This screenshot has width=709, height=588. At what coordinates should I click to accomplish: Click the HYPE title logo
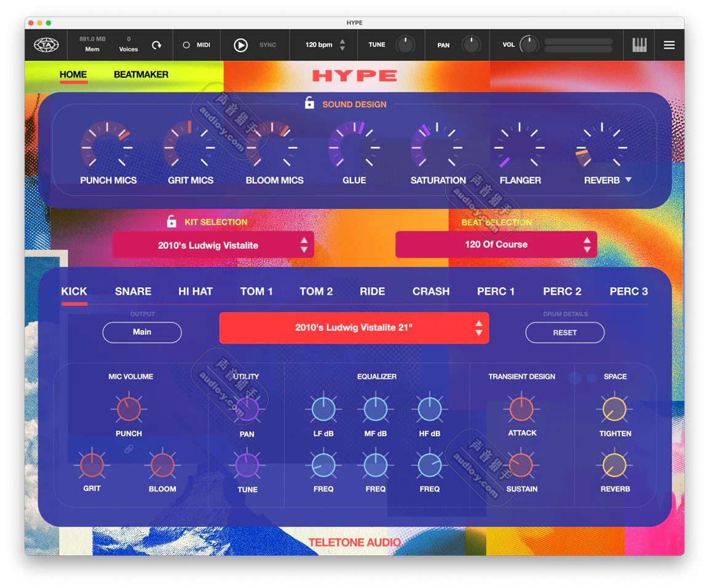354,76
